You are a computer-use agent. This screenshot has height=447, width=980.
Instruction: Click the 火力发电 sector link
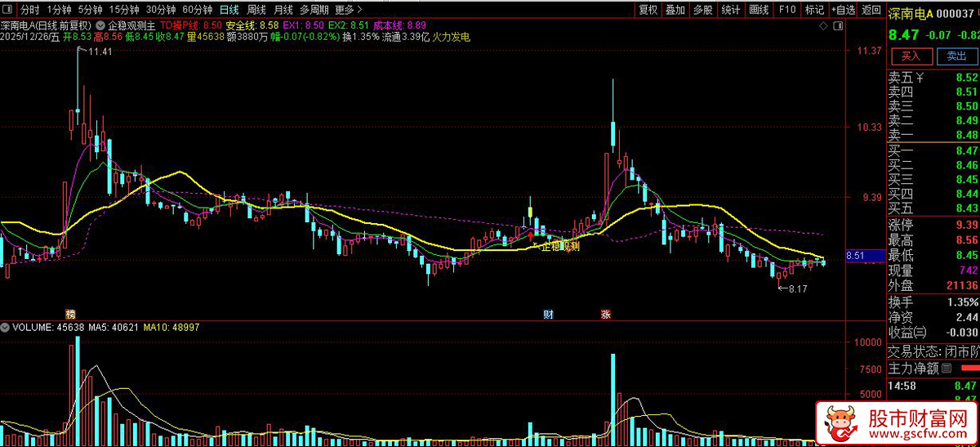[x=451, y=37]
